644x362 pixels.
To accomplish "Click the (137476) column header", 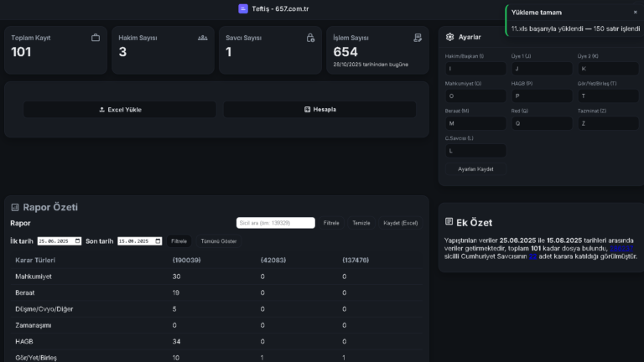I will (356, 261).
